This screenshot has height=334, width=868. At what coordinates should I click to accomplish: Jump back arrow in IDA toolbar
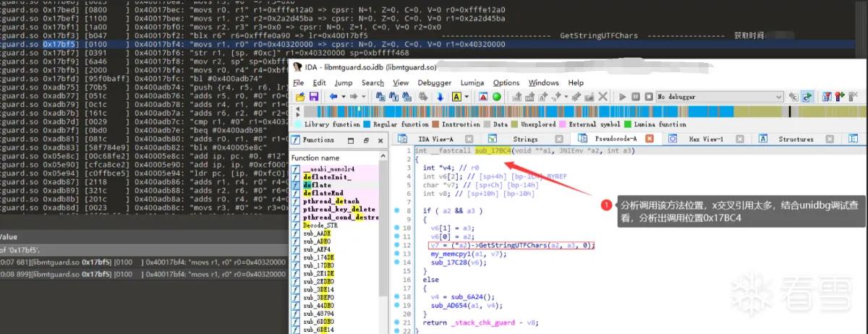(x=333, y=96)
